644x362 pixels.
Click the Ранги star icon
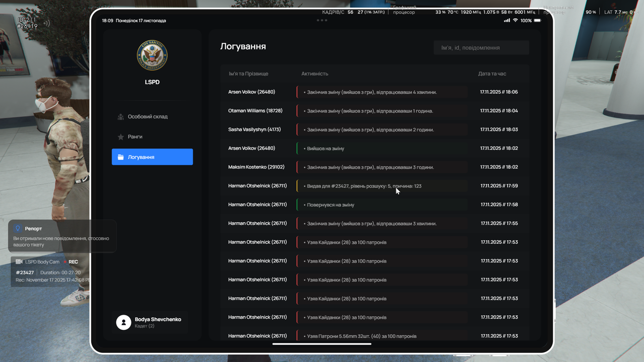121,137
